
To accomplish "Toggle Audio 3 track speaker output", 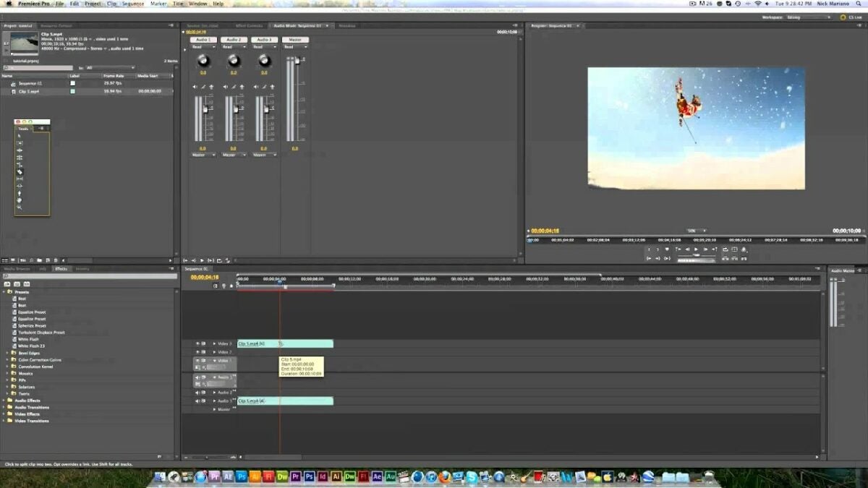I will click(197, 401).
